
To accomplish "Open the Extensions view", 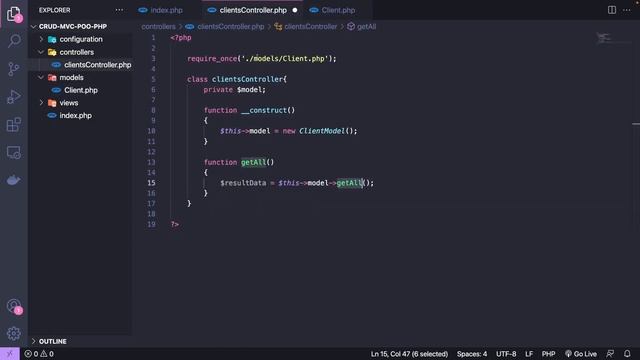I will tap(14, 124).
